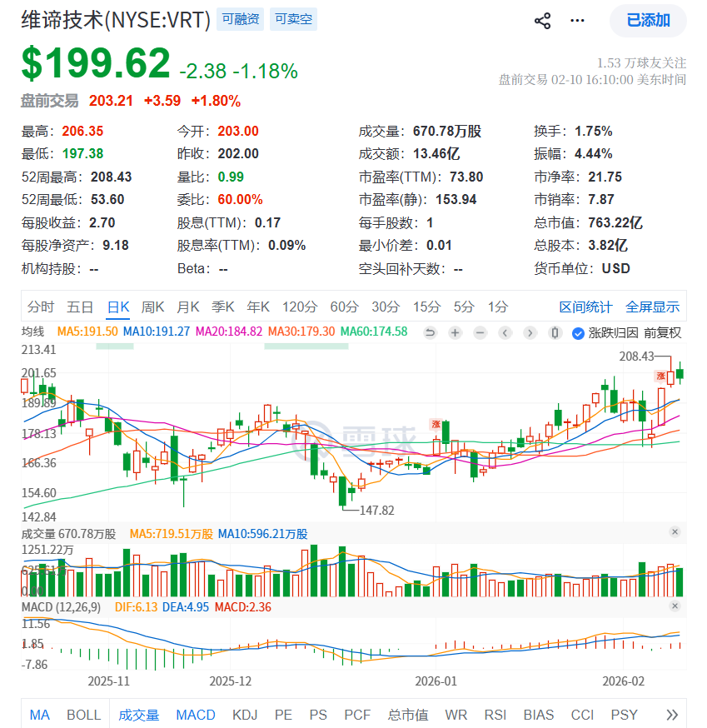The height and width of the screenshot is (728, 707).
Task: Open 全屏显示 fullscreen view
Action: [652, 307]
